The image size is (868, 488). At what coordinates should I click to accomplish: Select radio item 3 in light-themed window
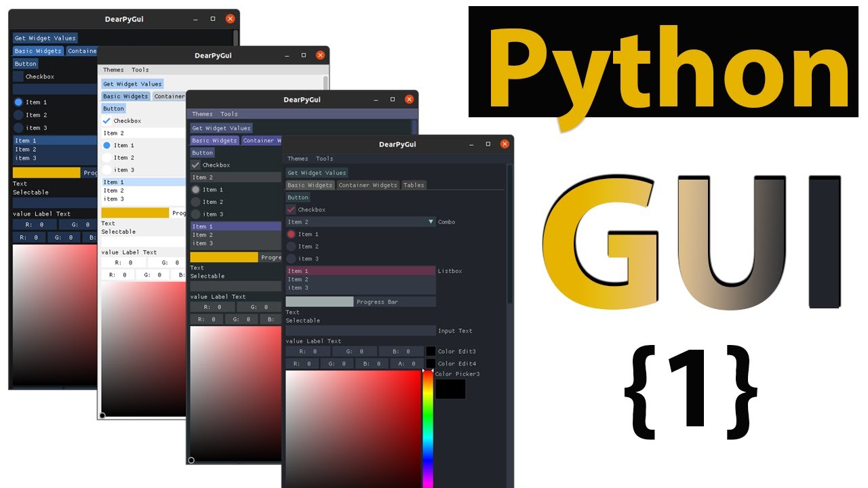(x=106, y=169)
